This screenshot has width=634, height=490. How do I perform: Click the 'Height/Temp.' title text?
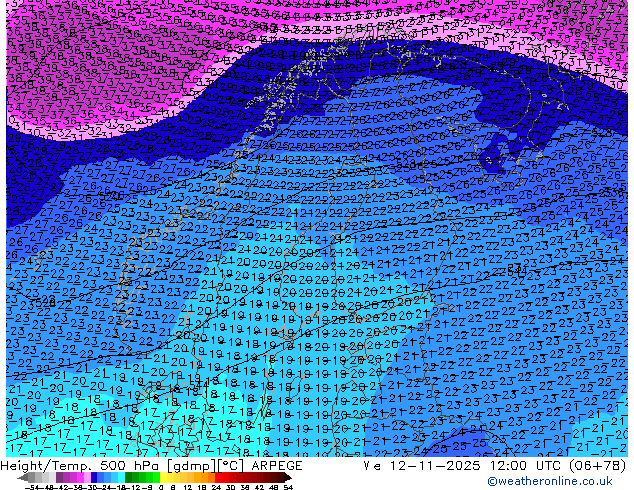(46, 466)
